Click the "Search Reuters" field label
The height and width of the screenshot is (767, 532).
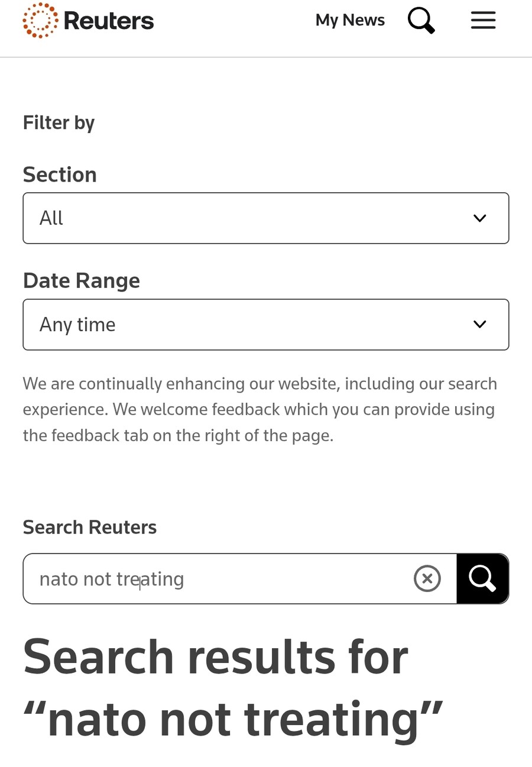point(90,527)
